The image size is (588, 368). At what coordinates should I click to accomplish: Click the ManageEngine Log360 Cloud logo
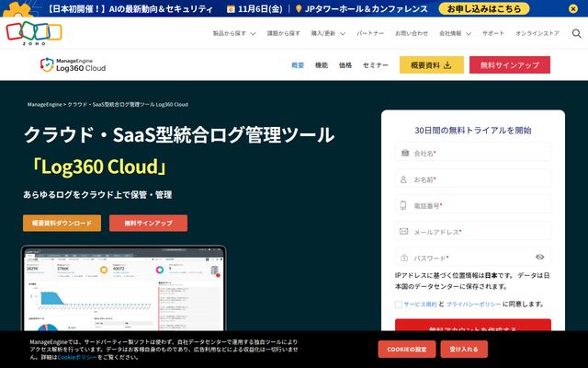[73, 65]
